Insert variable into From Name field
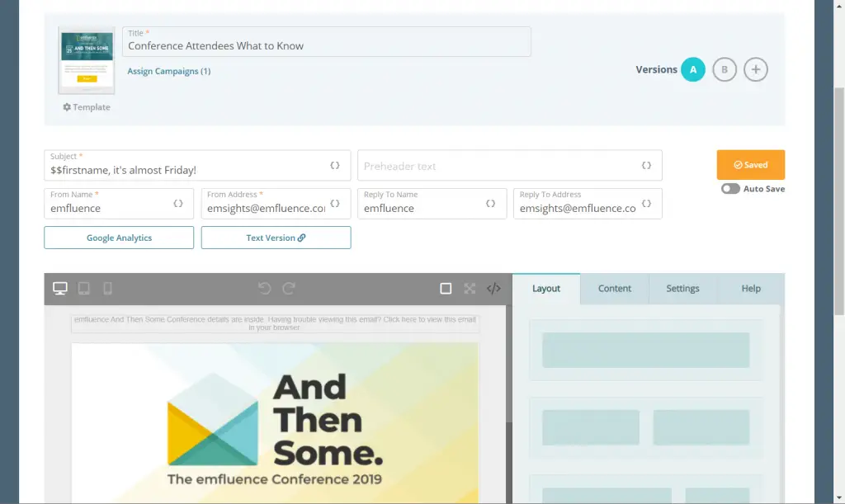This screenshot has width=845, height=504. click(x=178, y=204)
